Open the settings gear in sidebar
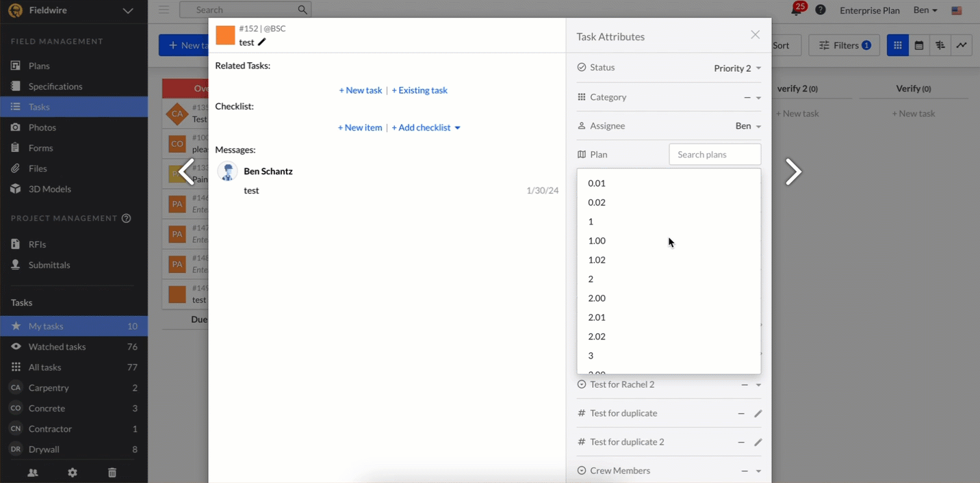 pos(73,473)
